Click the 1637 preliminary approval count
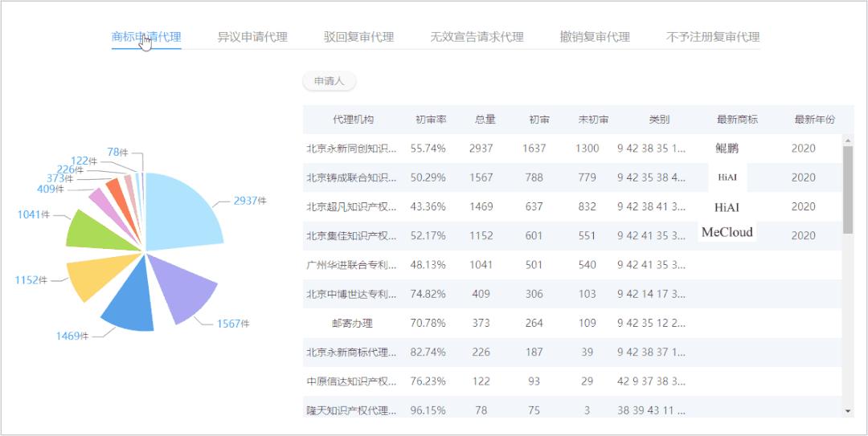The width and height of the screenshot is (868, 436). (x=534, y=149)
